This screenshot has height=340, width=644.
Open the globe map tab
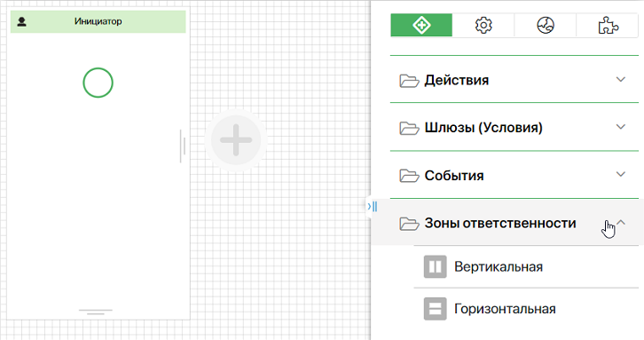click(x=546, y=25)
